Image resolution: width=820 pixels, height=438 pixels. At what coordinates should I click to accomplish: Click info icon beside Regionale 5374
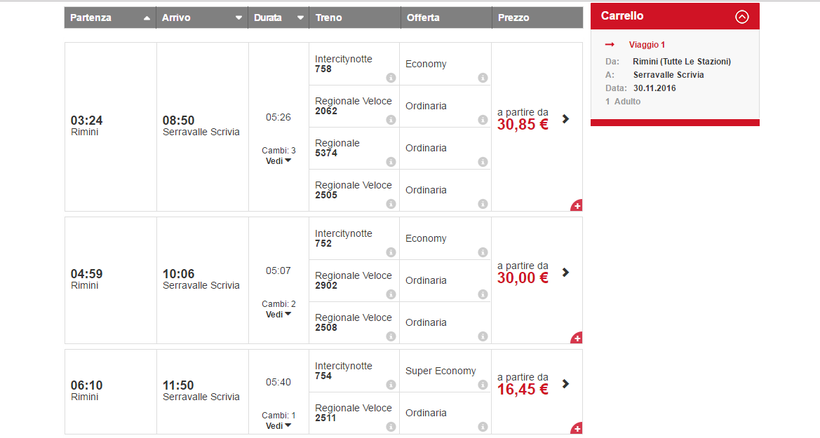pyautogui.click(x=390, y=162)
